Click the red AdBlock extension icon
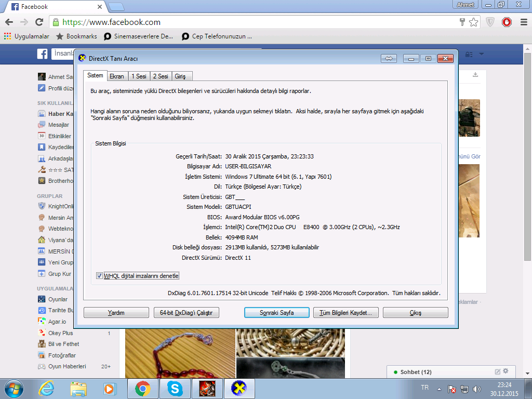This screenshot has width=532, height=399. coord(507,22)
